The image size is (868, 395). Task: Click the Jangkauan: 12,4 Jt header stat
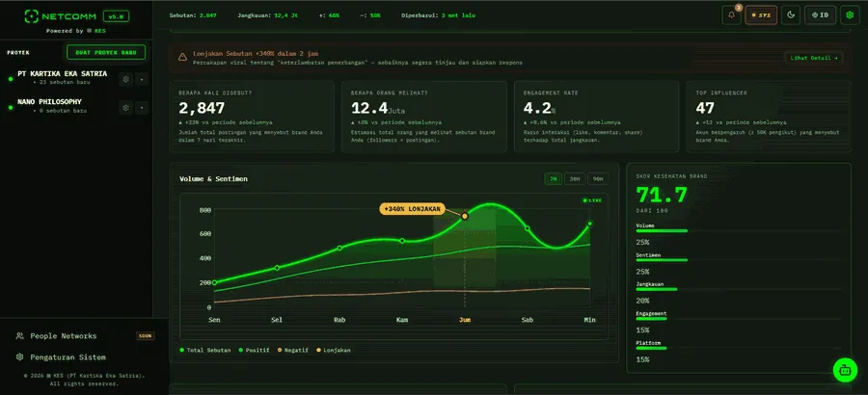pos(268,15)
